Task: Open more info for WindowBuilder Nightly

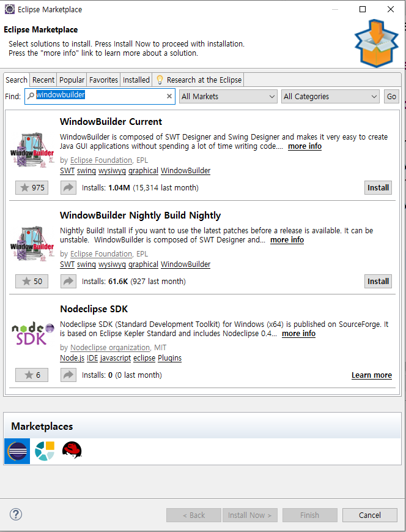Action: point(287,240)
